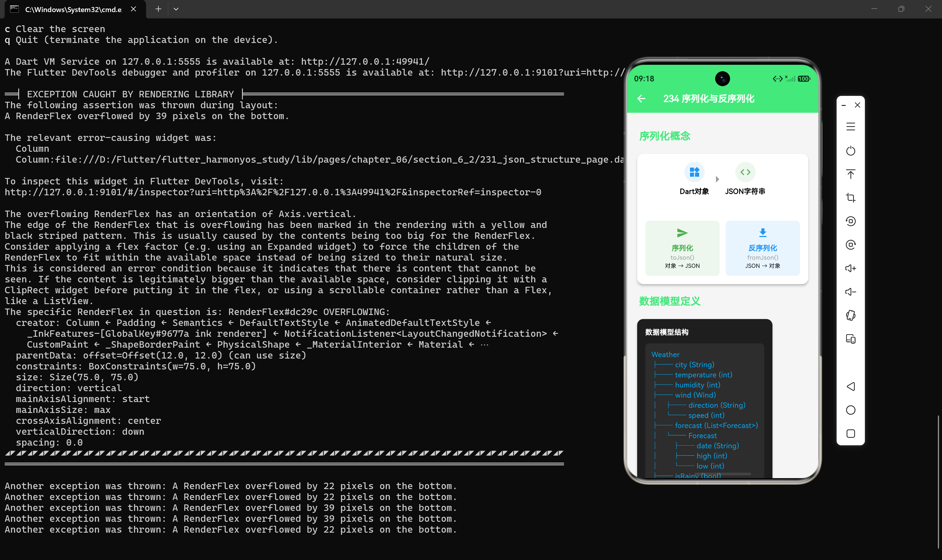The height and width of the screenshot is (560, 942).
Task: Tap the 反序列化 download icon
Action: 763,232
